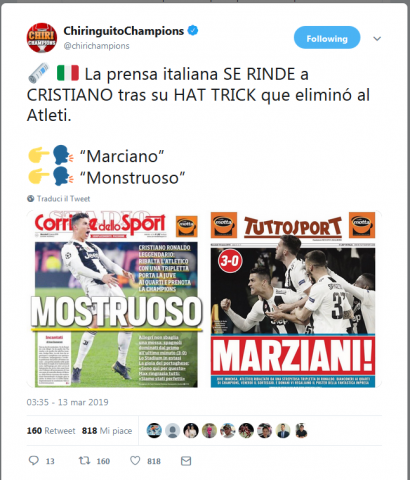Screen dimensions: 410x480
Task: Toggle the Following button
Action: click(327, 38)
